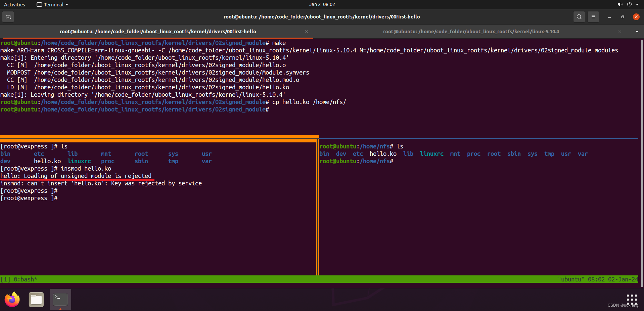Open the Terminal application menu
This screenshot has height=311, width=644.
click(52, 5)
